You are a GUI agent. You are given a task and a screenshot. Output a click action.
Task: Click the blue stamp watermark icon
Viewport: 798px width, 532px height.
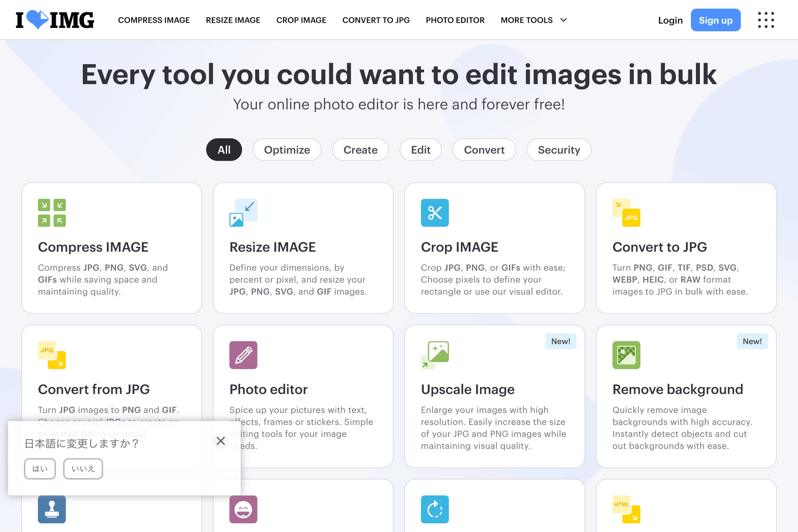coord(52,509)
